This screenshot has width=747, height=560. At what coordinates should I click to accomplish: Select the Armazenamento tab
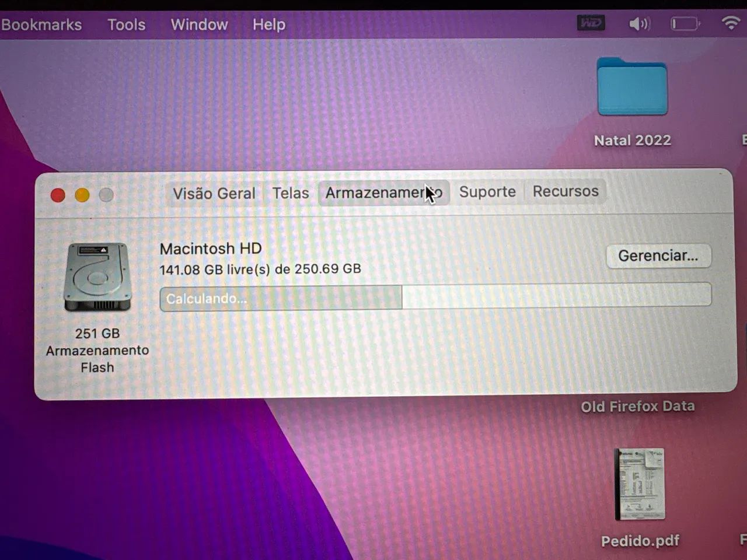(384, 192)
